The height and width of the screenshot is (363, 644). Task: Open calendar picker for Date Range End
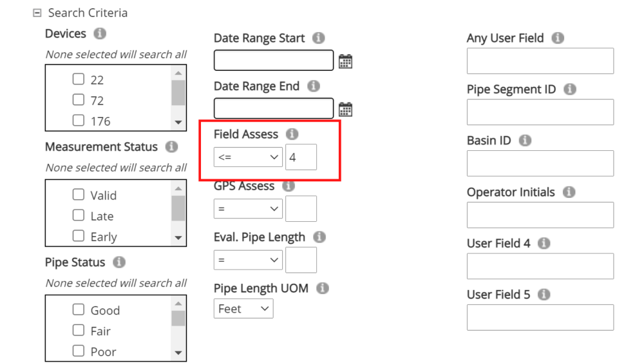(x=345, y=109)
